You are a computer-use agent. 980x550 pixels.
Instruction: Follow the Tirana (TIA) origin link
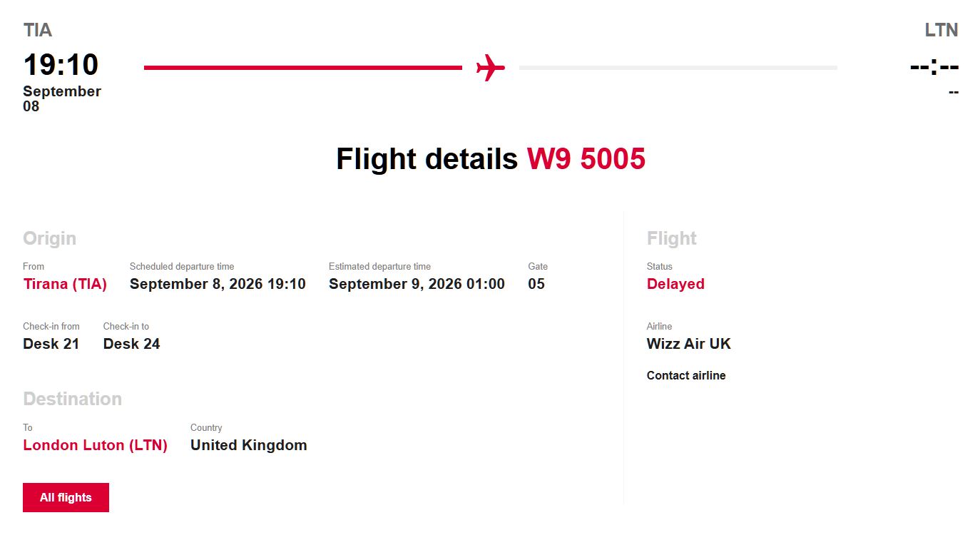coord(65,284)
